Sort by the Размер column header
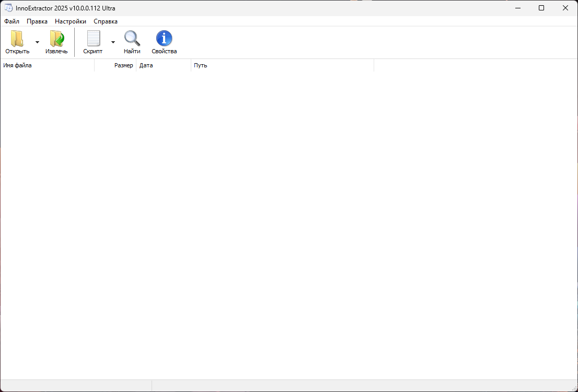578x392 pixels. click(115, 66)
